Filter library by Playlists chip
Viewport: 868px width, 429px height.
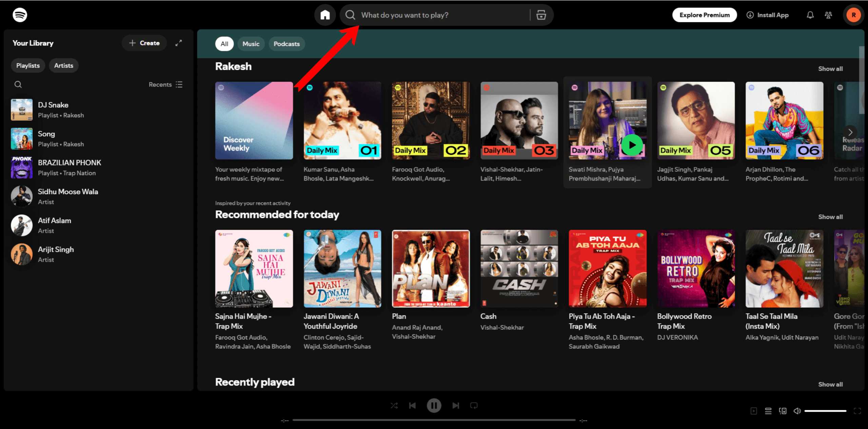(28, 65)
